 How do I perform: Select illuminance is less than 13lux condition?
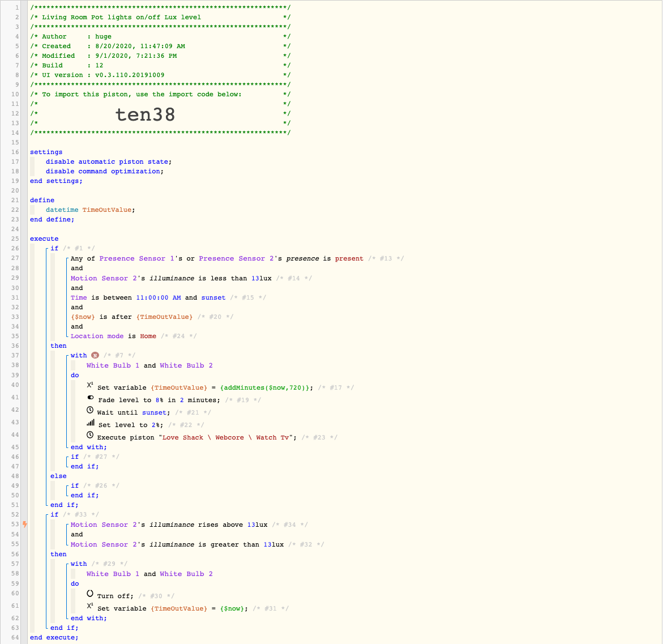pos(171,278)
